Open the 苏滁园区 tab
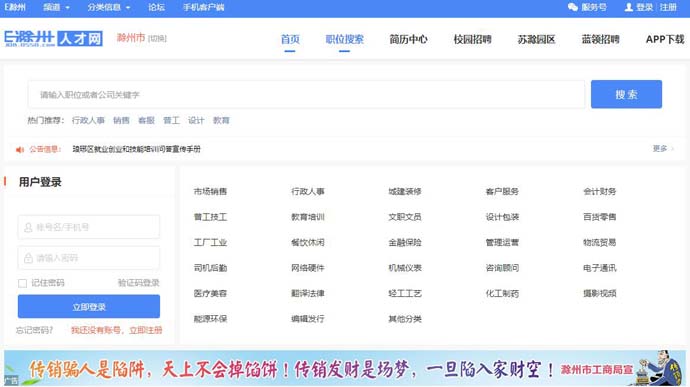 (x=536, y=39)
